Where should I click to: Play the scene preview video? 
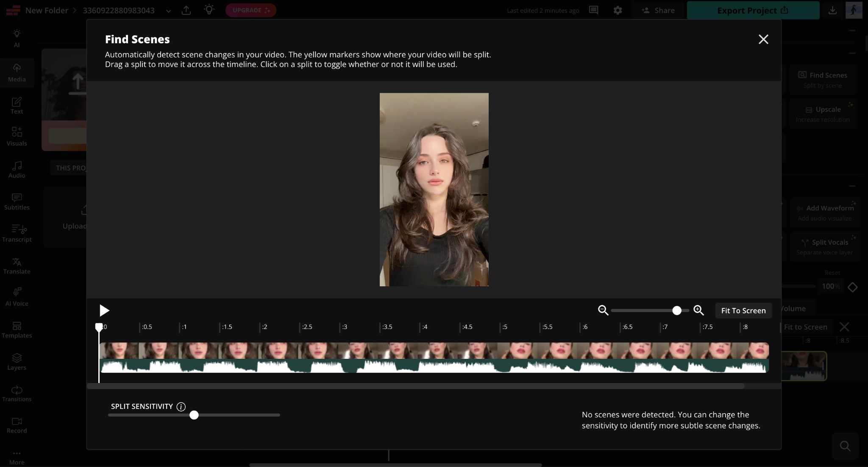104,310
